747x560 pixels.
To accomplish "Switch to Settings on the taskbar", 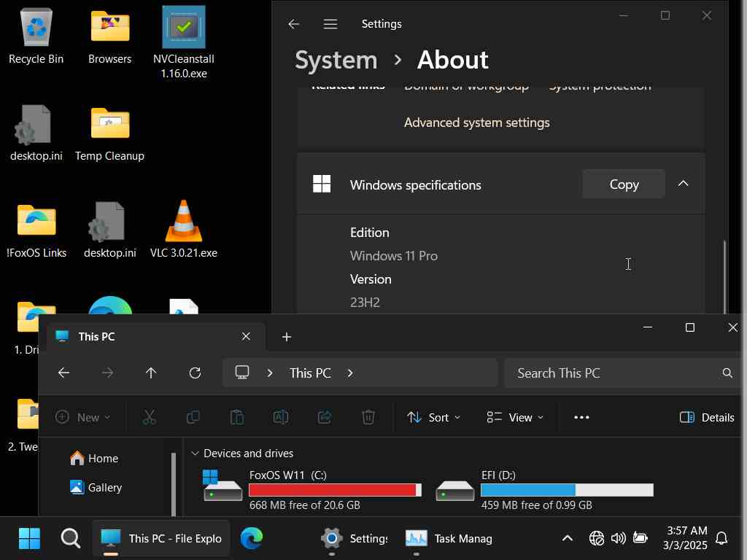I will click(355, 539).
